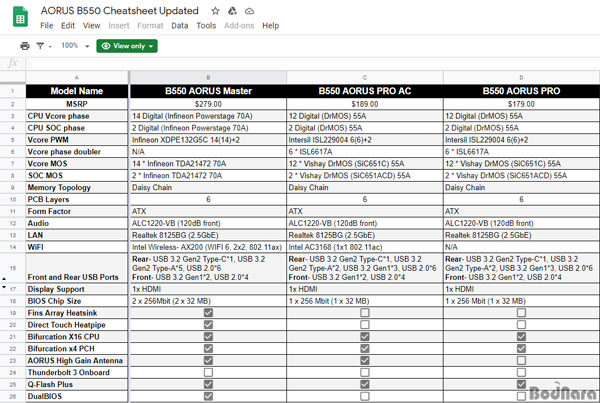Select '14 * Infineon TDA21472 70A' cell
The height and width of the screenshot is (403, 600).
[x=208, y=163]
